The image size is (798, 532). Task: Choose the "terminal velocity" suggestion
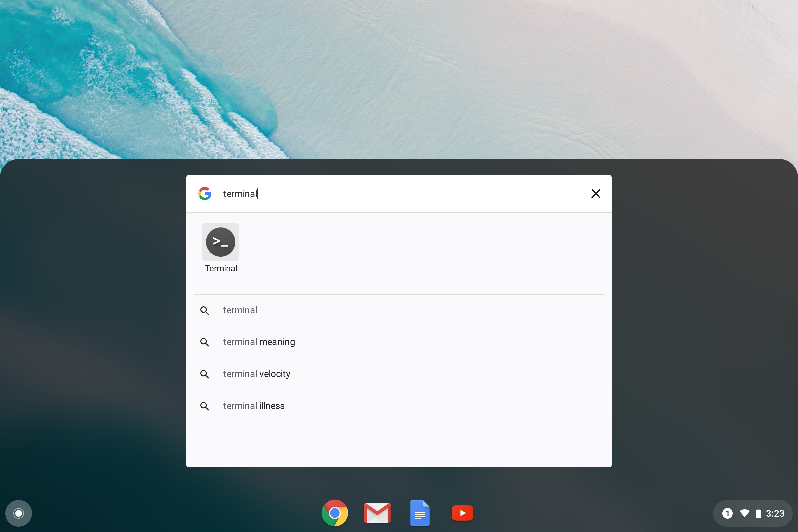tap(256, 374)
